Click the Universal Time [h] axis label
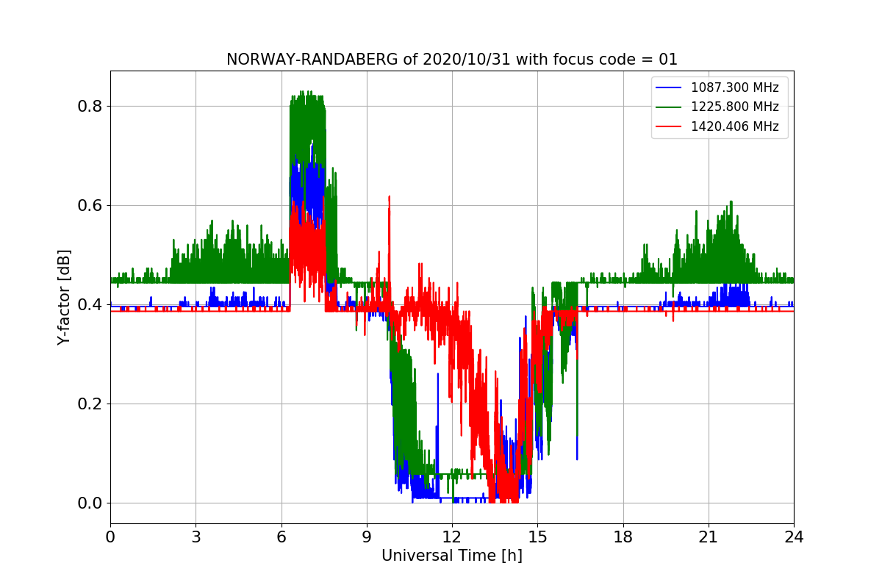Image resolution: width=882 pixels, height=588 pixels. (452, 556)
